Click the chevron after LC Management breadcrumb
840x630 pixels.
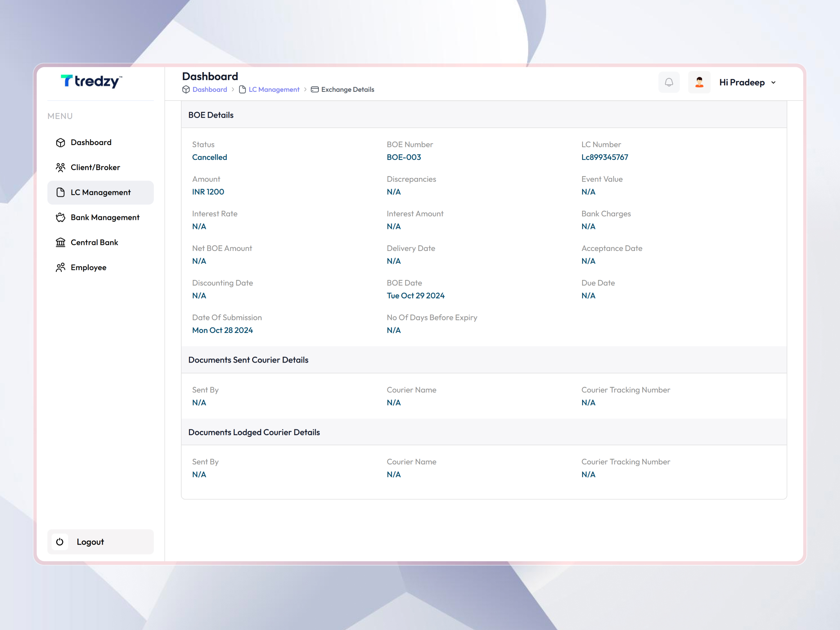pos(305,89)
